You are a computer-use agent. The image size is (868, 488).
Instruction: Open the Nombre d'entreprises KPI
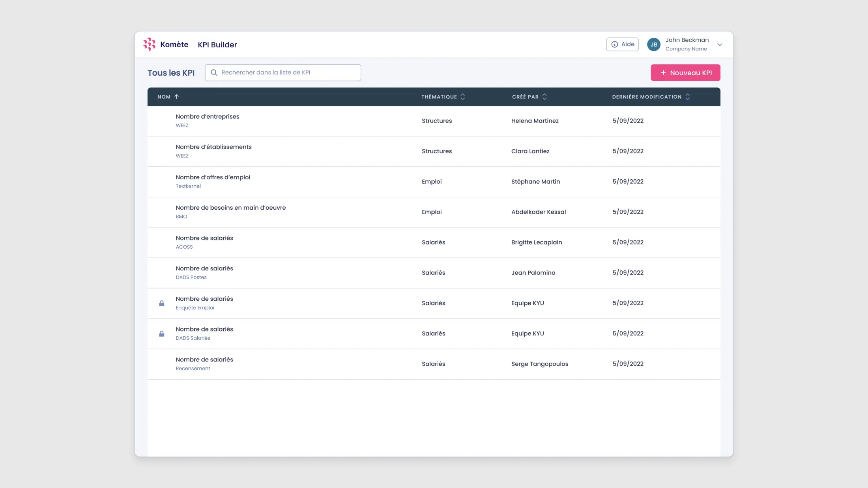pyautogui.click(x=208, y=116)
